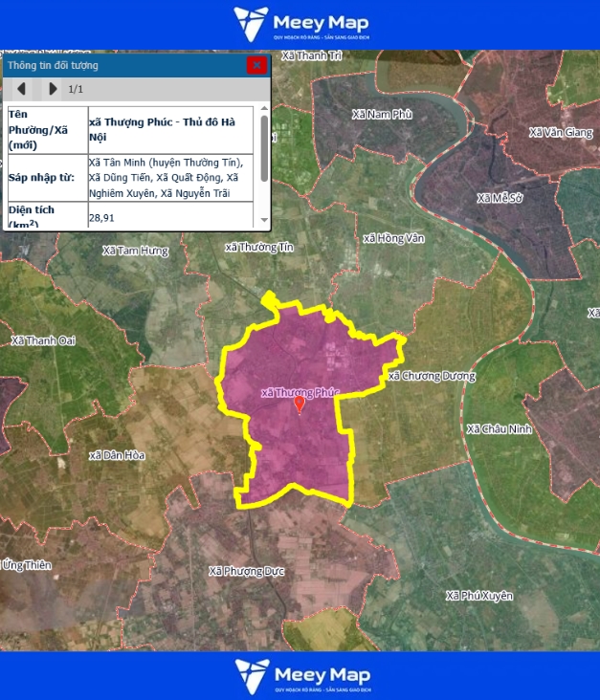Select the Xã Hồng Vân map area
Screen dimensions: 600x700
click(393, 238)
